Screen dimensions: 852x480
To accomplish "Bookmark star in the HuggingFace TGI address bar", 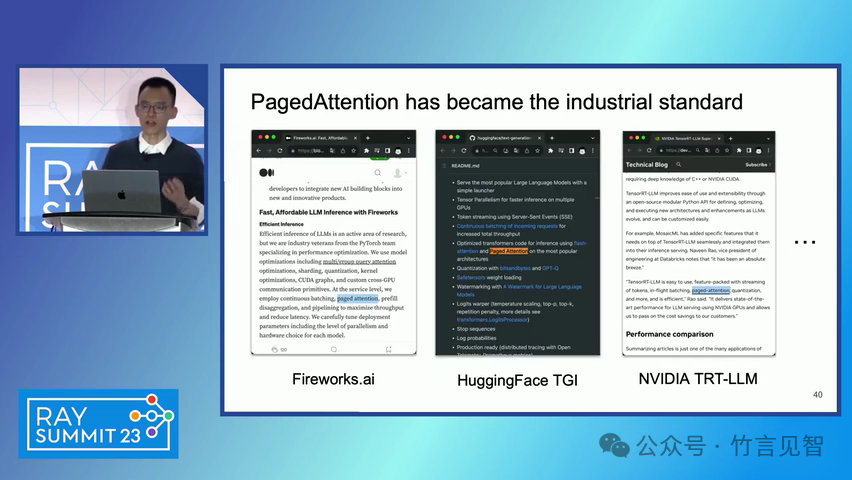I will click(537, 151).
